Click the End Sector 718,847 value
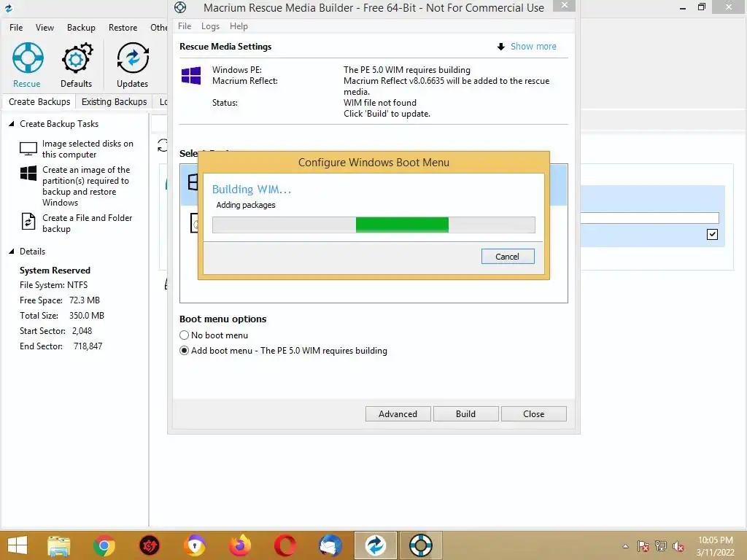 point(88,346)
